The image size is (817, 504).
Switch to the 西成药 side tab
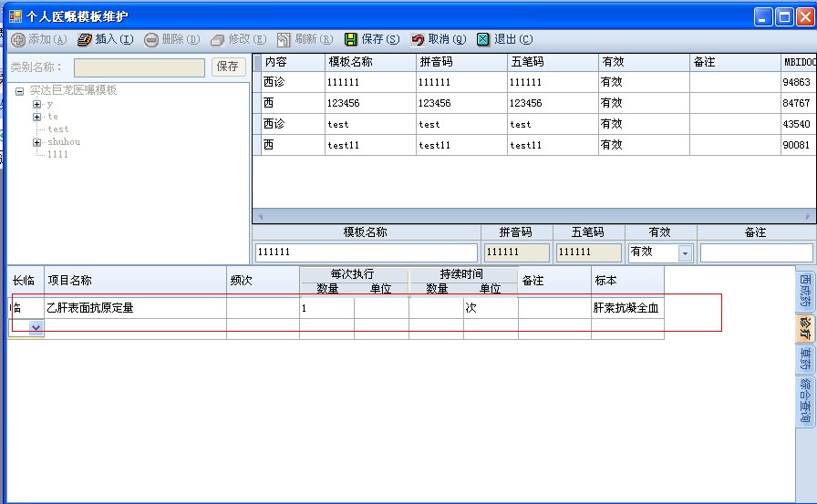pos(805,291)
